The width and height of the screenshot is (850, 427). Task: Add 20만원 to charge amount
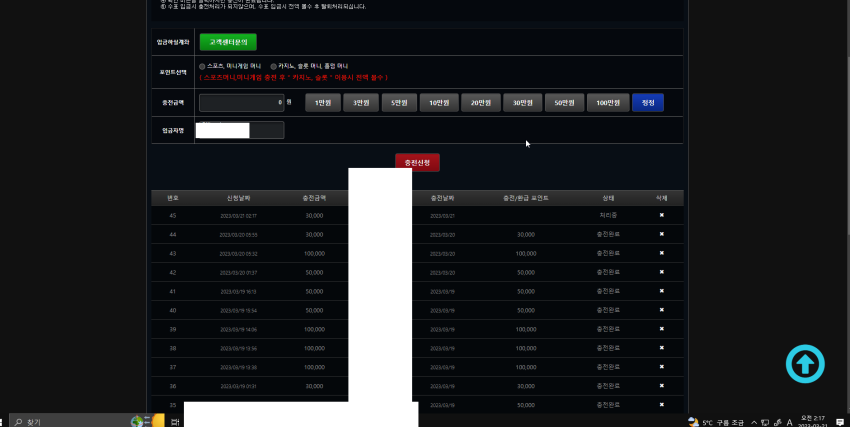pos(481,102)
